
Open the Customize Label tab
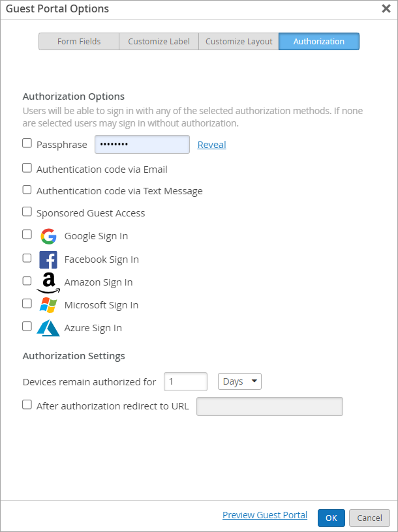tap(159, 42)
